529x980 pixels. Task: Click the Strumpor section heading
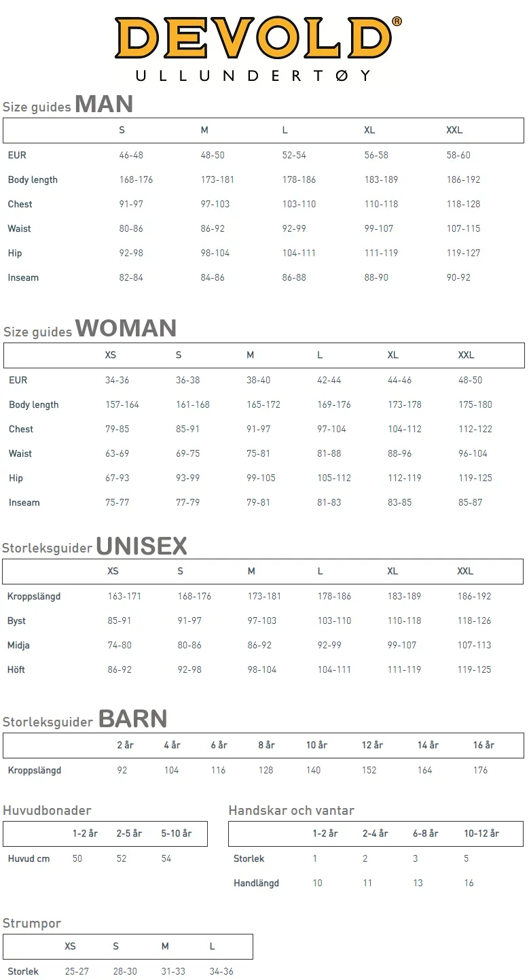[x=32, y=923]
